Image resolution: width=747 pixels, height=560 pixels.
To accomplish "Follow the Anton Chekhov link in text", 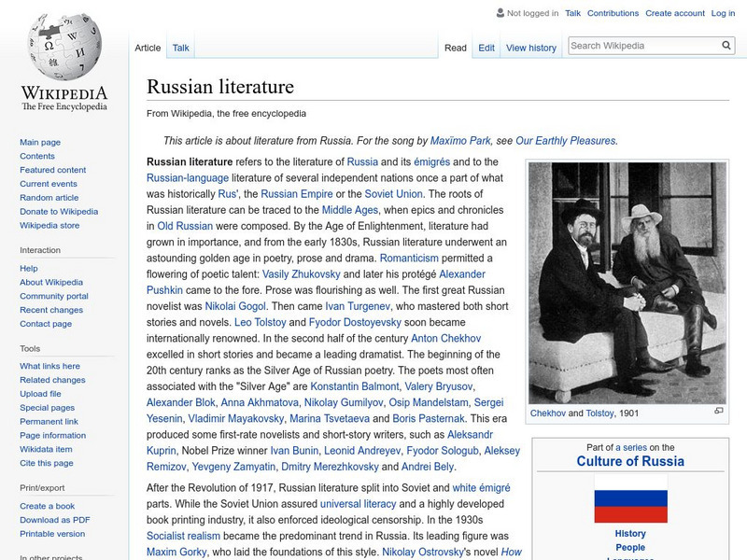I will coord(446,338).
